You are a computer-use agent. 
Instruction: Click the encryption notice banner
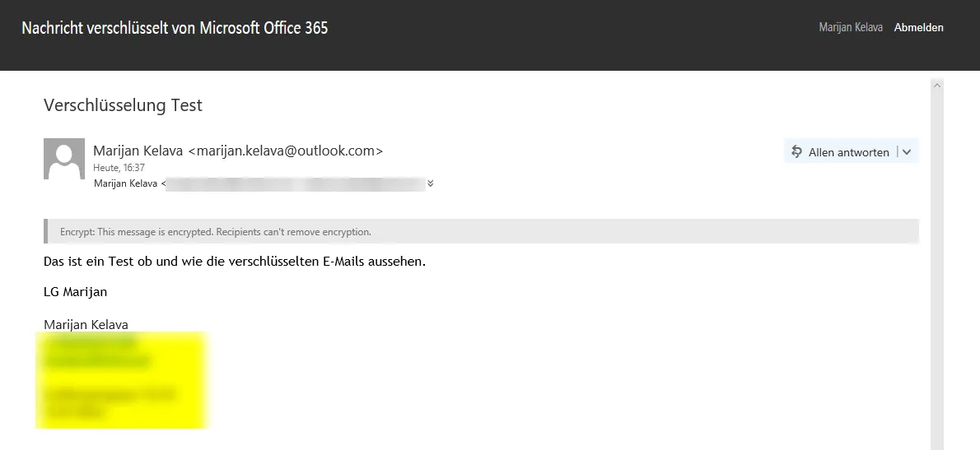click(481, 231)
